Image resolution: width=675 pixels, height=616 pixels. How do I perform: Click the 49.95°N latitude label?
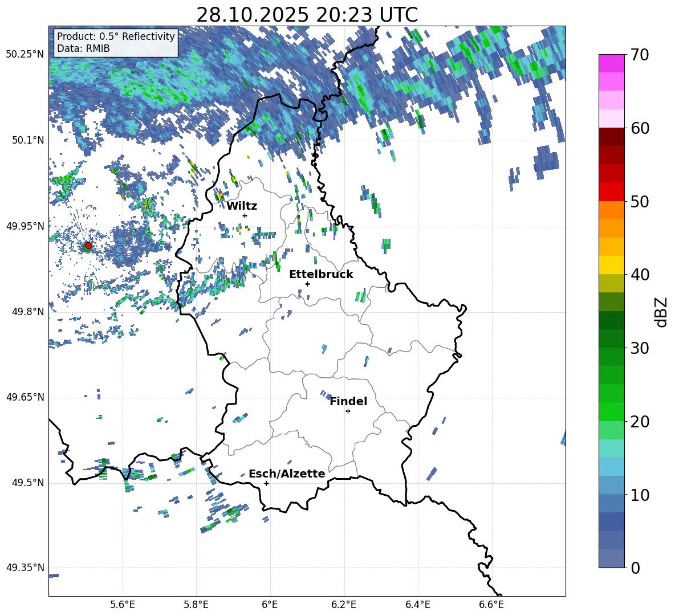point(25,226)
